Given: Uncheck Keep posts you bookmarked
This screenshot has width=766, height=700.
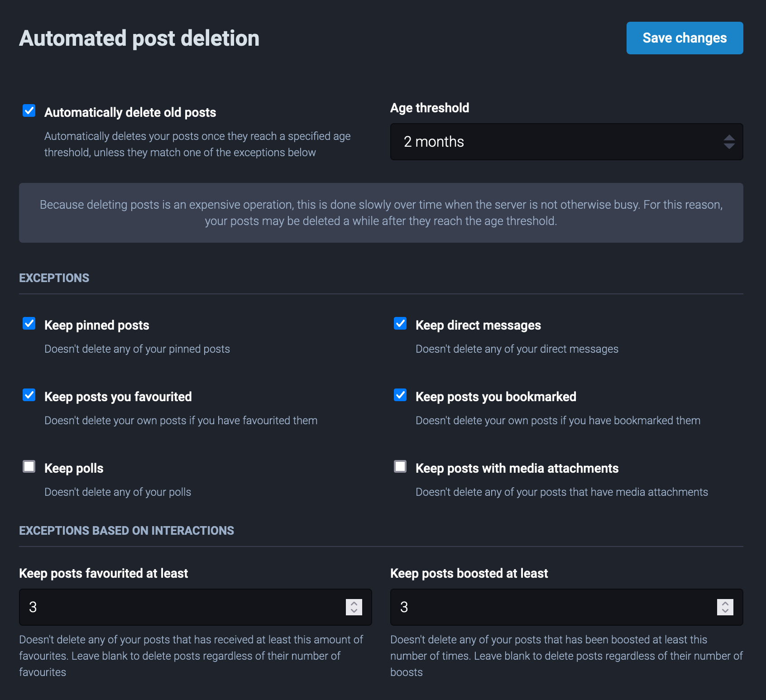Looking at the screenshot, I should (x=400, y=395).
